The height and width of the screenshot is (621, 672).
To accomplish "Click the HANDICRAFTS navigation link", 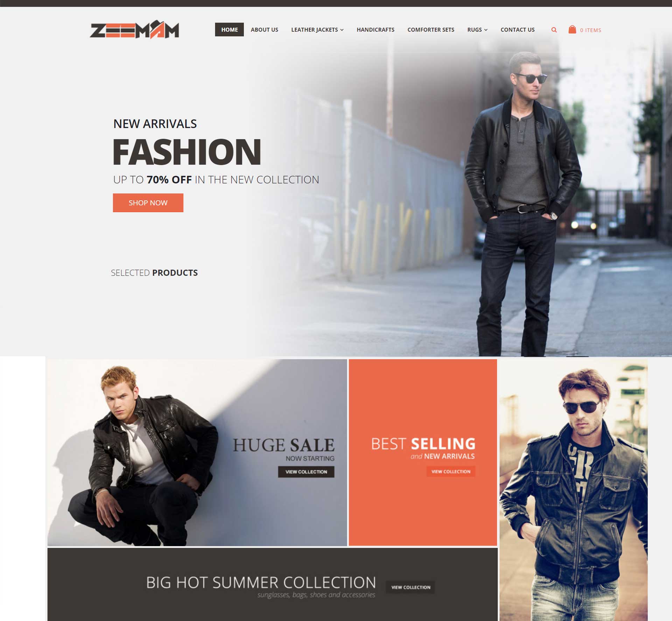I will pos(375,29).
